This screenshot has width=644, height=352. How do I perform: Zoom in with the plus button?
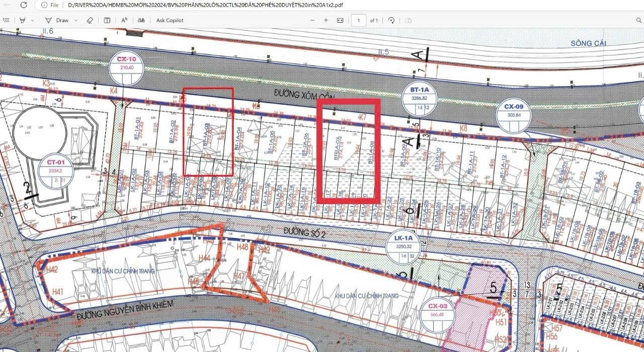click(326, 20)
